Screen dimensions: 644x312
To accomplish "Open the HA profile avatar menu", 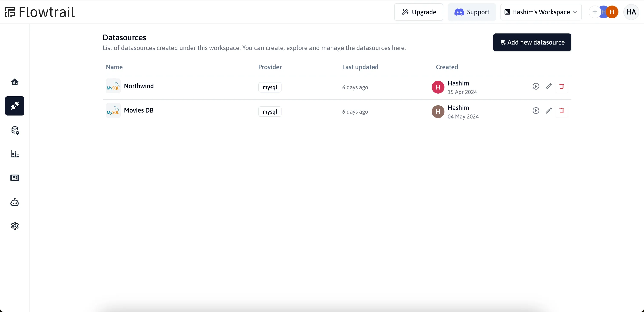I will point(631,12).
